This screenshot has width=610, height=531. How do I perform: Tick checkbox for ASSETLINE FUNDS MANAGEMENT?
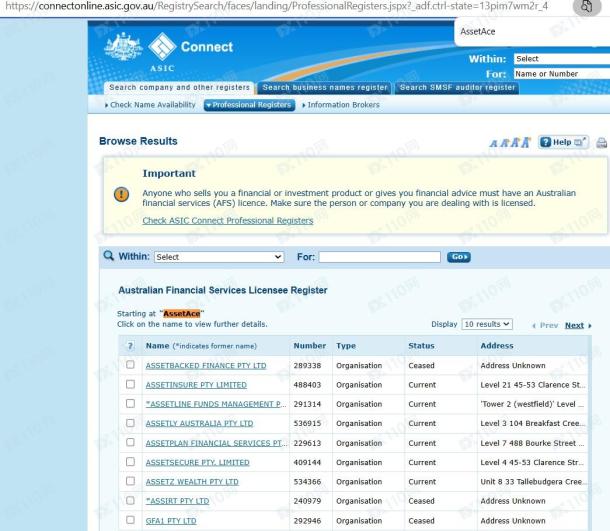130,403
